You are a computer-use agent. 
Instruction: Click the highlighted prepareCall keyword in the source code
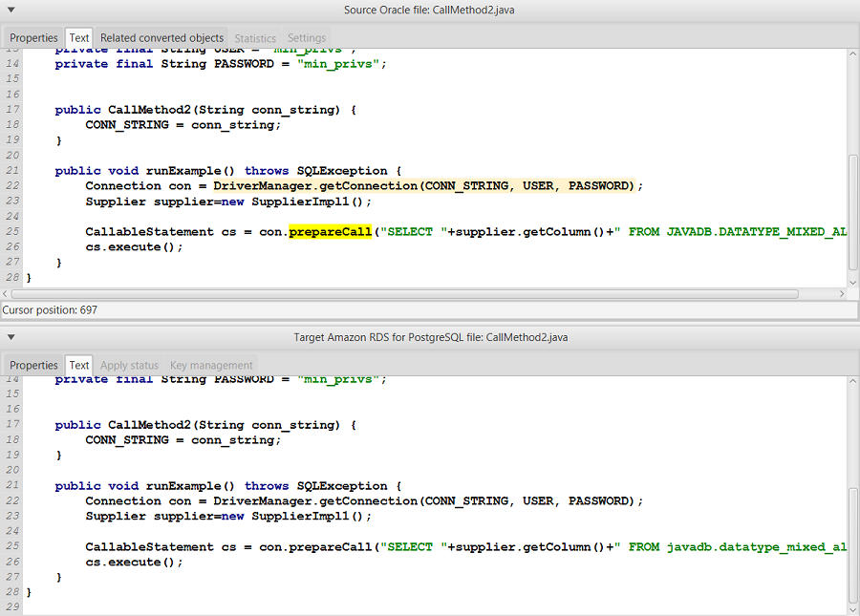pos(330,231)
